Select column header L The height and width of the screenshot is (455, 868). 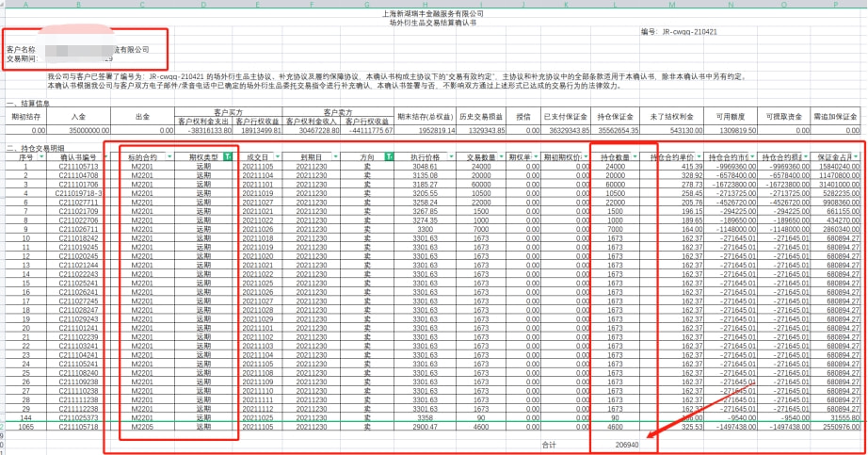pyautogui.click(x=615, y=4)
